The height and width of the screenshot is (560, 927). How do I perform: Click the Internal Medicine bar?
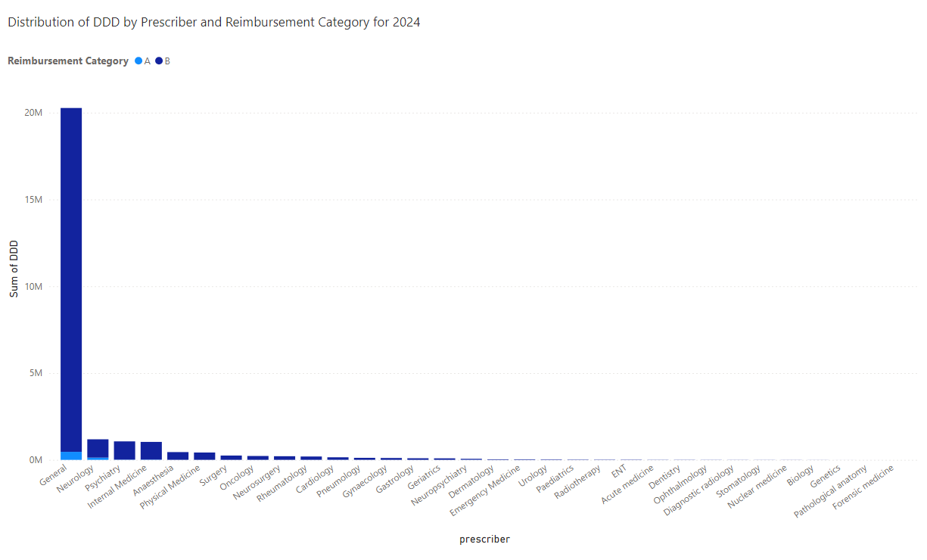click(x=151, y=450)
